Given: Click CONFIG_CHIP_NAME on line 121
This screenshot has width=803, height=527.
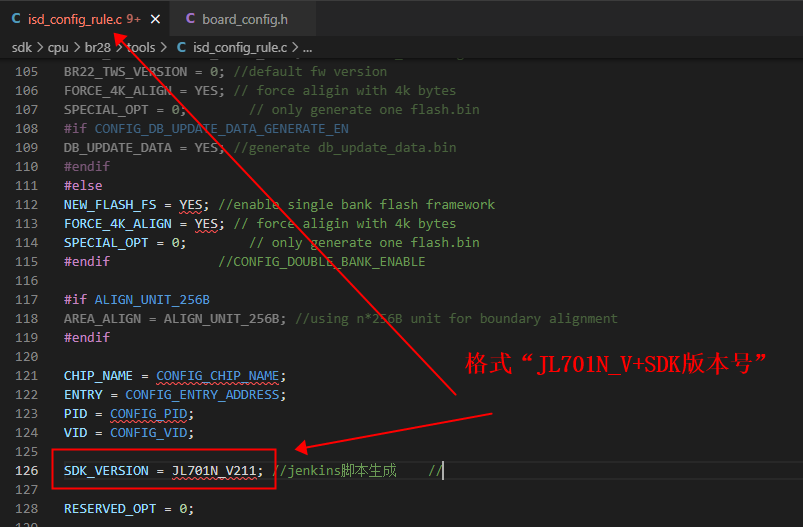Looking at the screenshot, I should click(218, 376).
